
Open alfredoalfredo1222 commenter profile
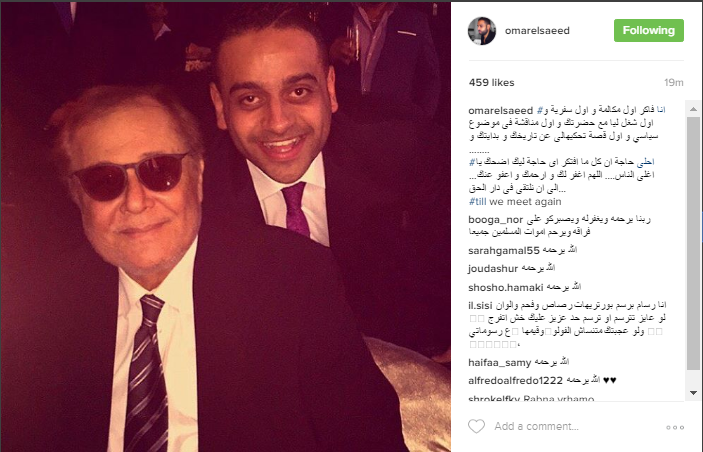(x=516, y=381)
